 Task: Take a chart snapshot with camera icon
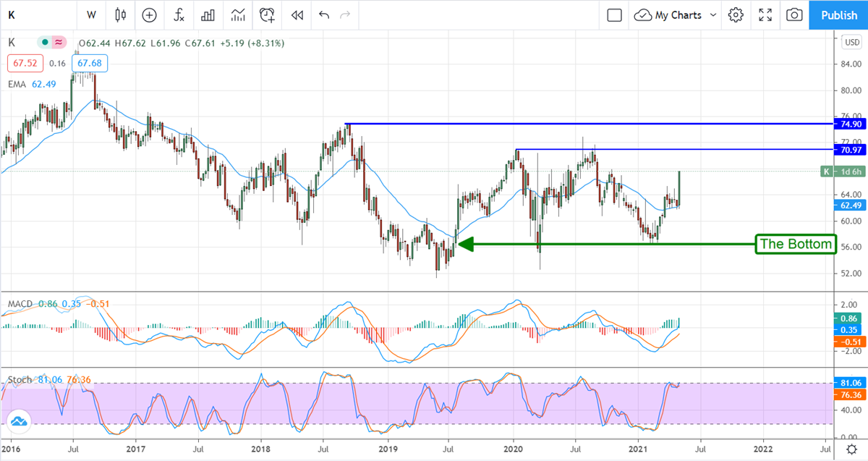click(794, 14)
